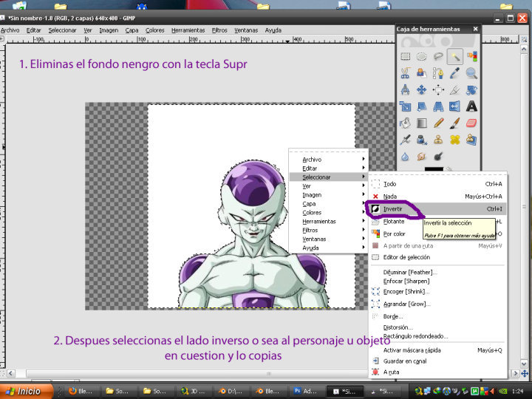Select the Pencil tool
The image size is (532, 399).
pos(438,123)
